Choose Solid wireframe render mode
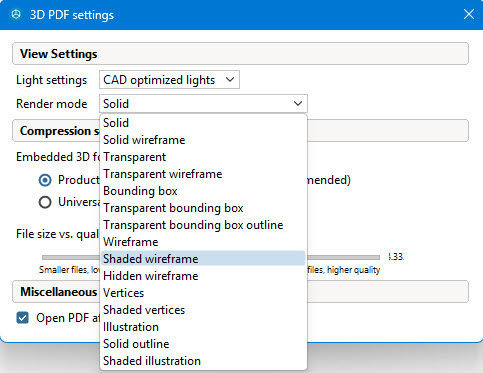Screen dimensions: 483x373 click(203, 140)
